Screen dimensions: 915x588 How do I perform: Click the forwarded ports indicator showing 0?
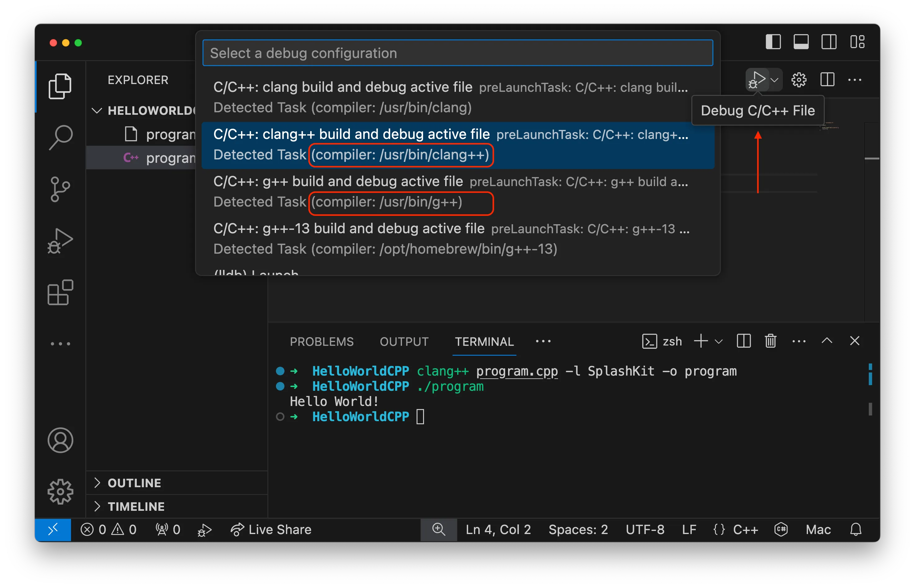point(168,530)
